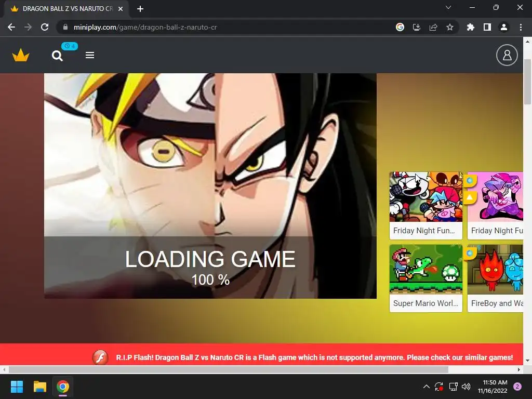Screen dimensions: 532x399
Task: Show hidden tray icons with the chevron
Action: (x=427, y=387)
